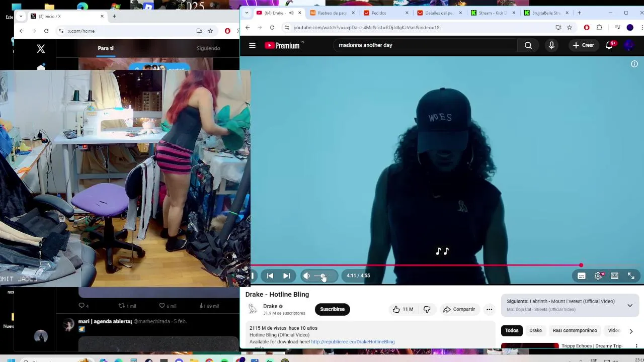The height and width of the screenshot is (362, 644).
Task: Switch to the Rastreo de paquete tab
Action: click(332, 13)
